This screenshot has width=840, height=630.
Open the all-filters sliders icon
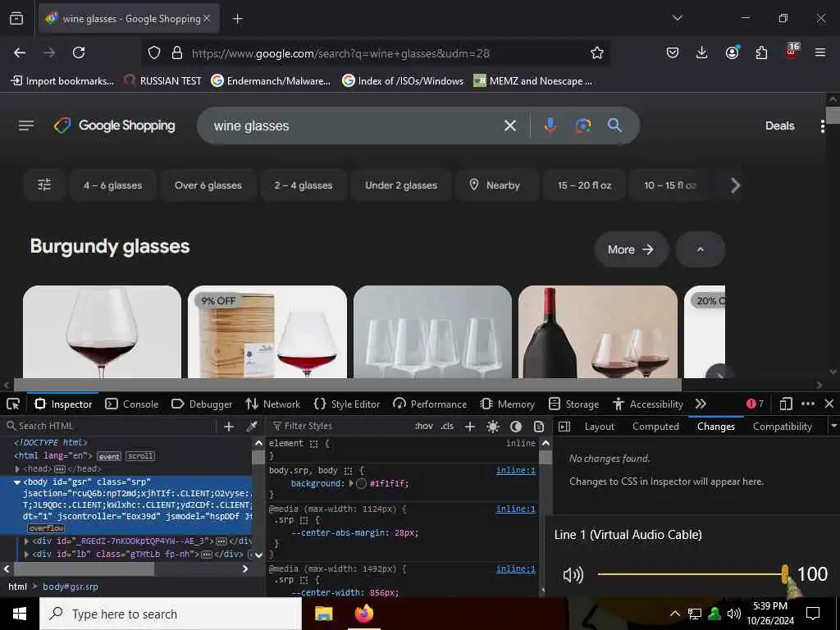coord(44,185)
